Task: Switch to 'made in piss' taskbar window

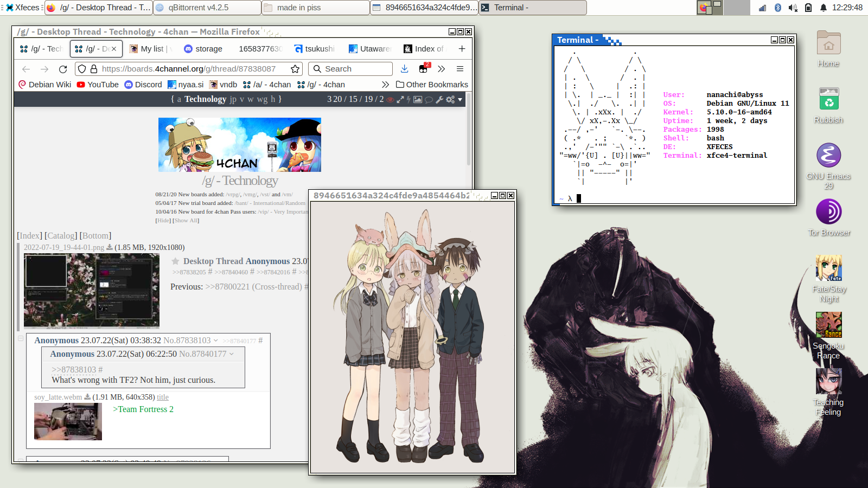Action: 316,8
